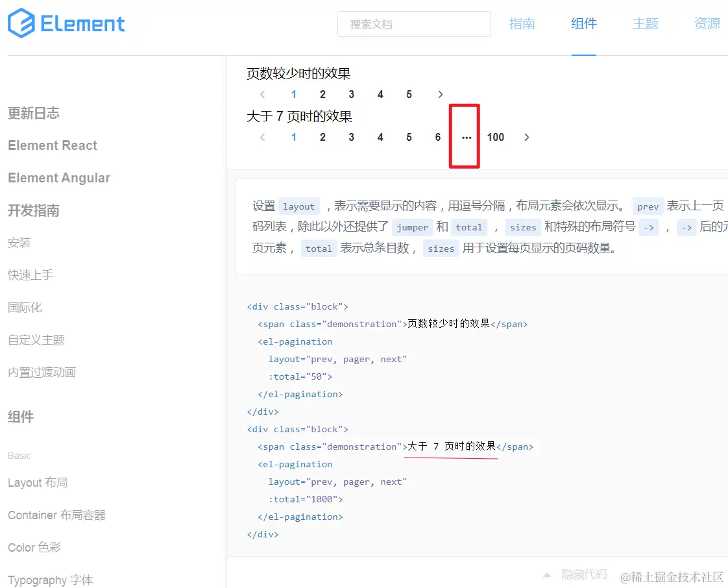The width and height of the screenshot is (728, 588).
Task: Open Color 色彩 sidebar item
Action: click(34, 548)
